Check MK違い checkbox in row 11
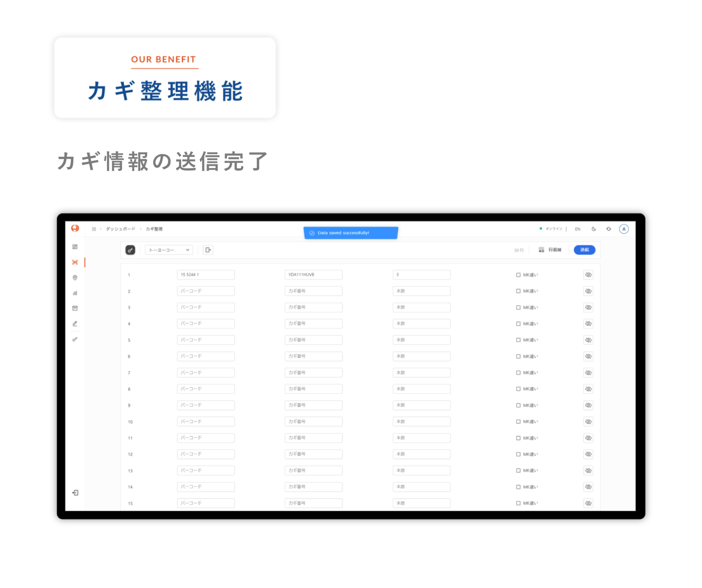702x588 pixels. click(x=518, y=438)
